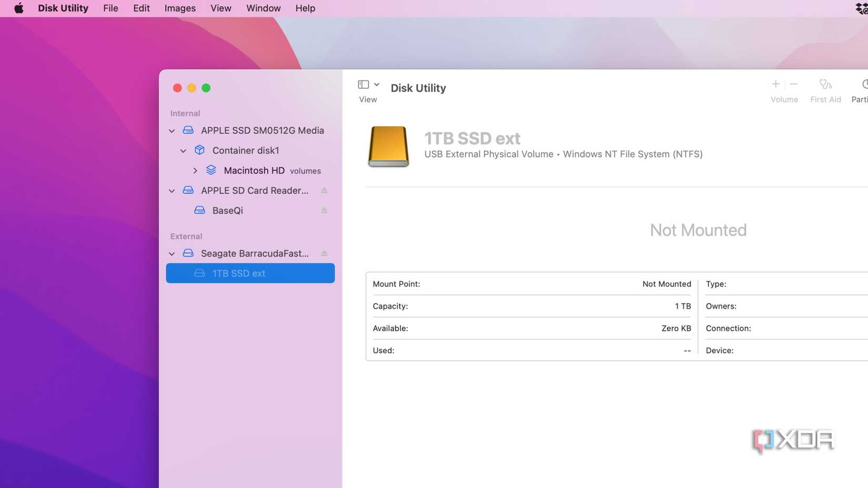Click the yellow minimize window button

tap(191, 88)
